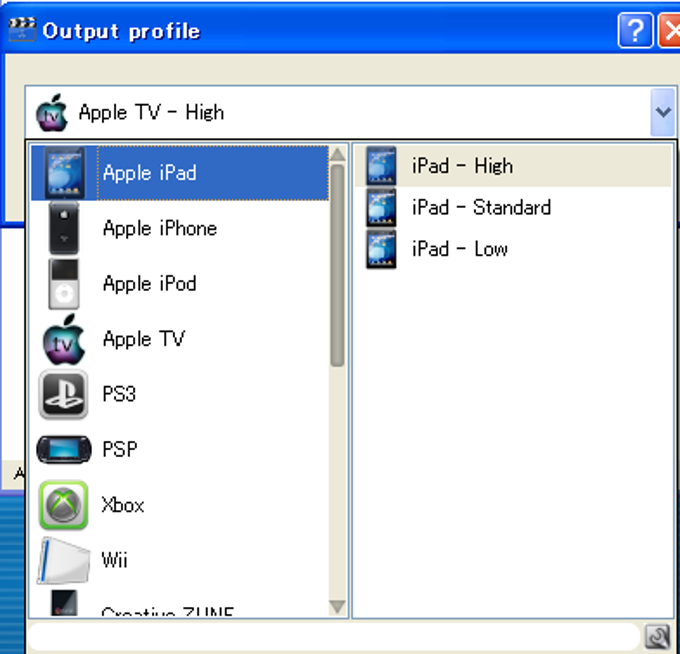Choose PS3 device category

coord(180,394)
